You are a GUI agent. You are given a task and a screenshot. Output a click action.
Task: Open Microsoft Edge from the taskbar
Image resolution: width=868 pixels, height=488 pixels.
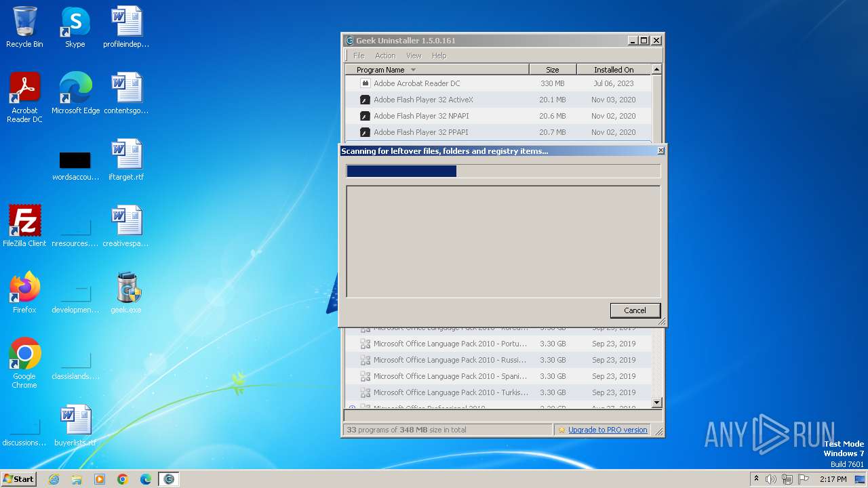click(x=146, y=479)
